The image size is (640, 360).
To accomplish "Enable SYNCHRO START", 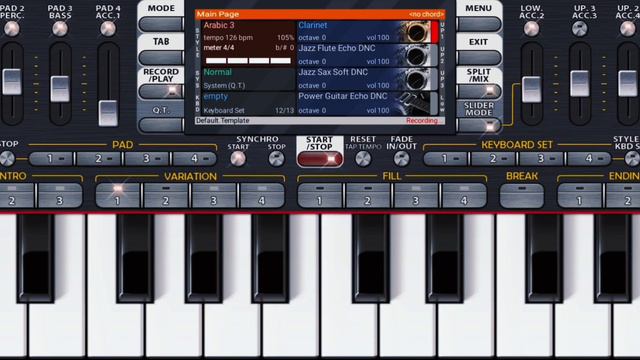I will point(238,158).
